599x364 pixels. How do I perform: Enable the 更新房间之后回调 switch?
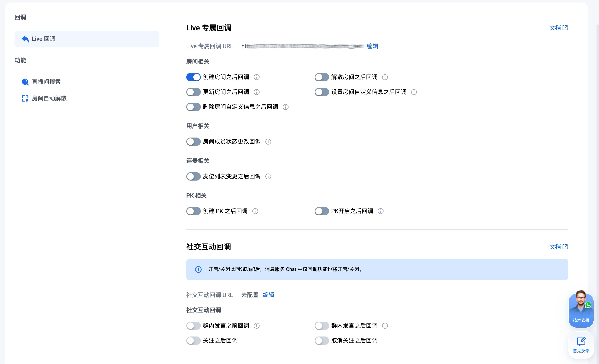[193, 92]
